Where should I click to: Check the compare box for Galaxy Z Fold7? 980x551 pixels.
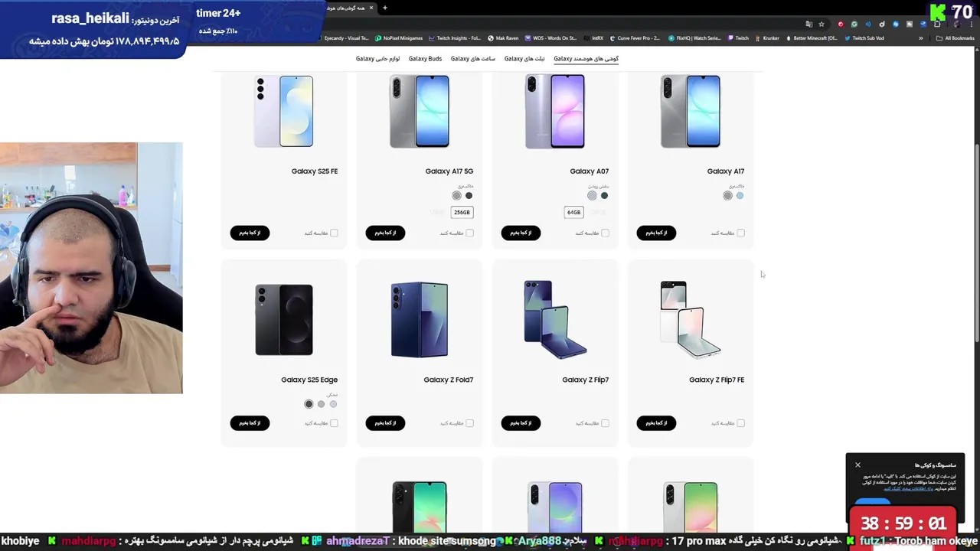(x=469, y=423)
